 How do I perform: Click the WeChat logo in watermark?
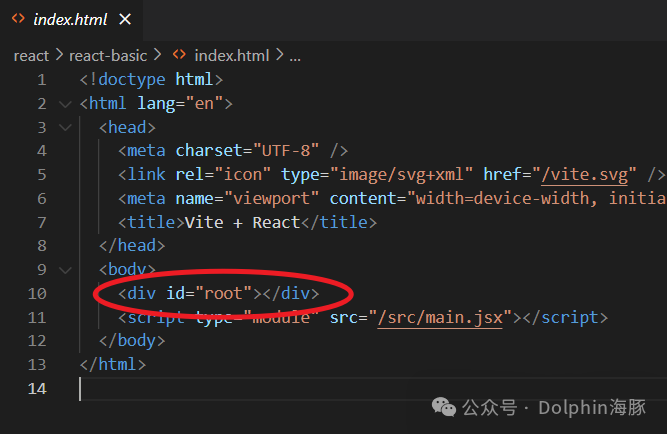click(x=444, y=407)
